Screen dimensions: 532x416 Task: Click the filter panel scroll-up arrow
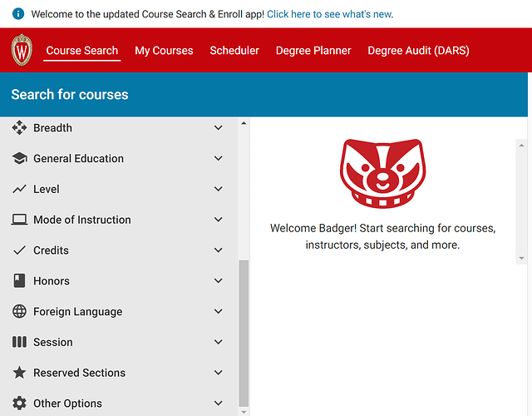244,123
